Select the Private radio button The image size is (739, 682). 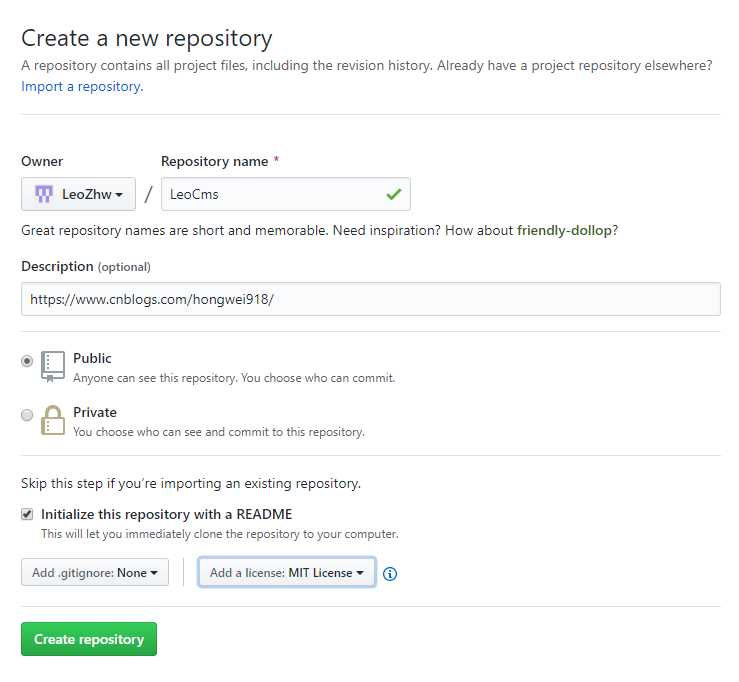click(x=27, y=415)
